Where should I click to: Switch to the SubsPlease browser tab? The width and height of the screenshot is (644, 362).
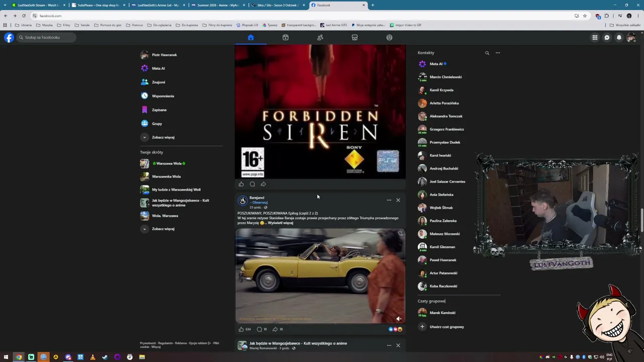coord(98,5)
